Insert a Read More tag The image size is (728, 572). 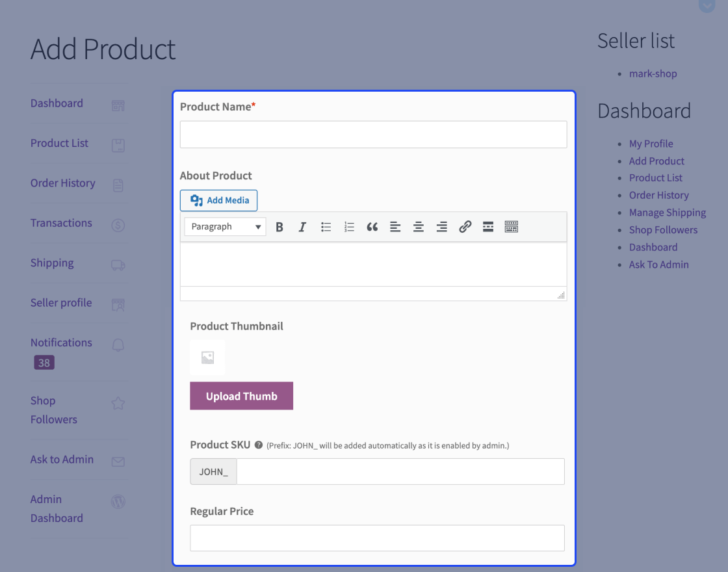[x=487, y=226]
